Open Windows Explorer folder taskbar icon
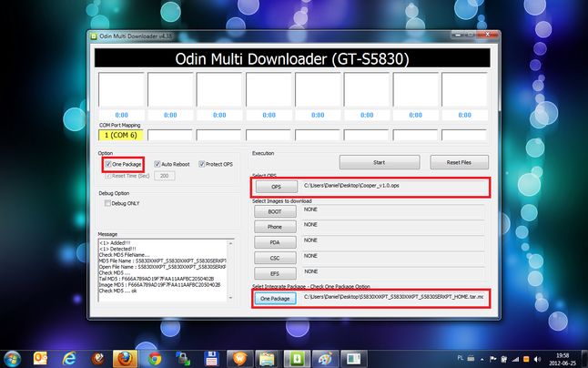Viewport: 588px width, 368px height. (x=268, y=359)
